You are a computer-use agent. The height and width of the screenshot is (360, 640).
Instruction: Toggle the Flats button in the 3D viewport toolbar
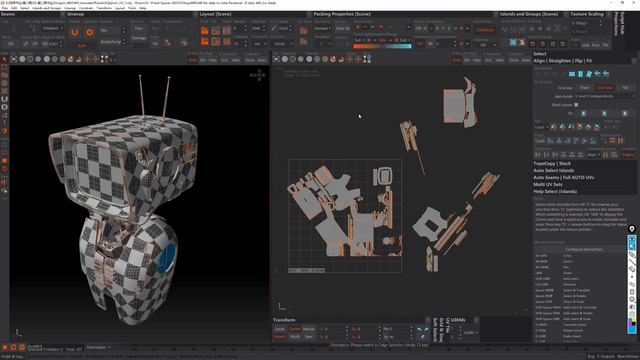(x=213, y=60)
